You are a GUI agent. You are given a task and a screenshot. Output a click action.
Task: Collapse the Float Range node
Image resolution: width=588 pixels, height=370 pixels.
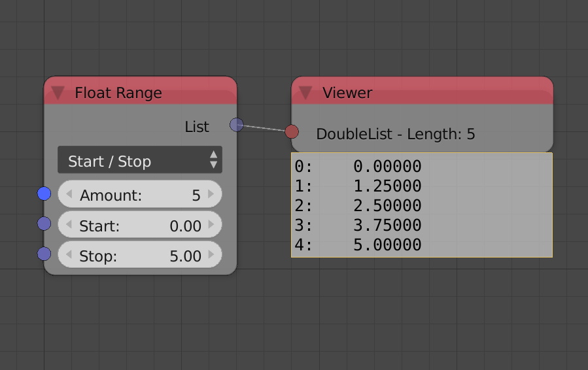(58, 93)
